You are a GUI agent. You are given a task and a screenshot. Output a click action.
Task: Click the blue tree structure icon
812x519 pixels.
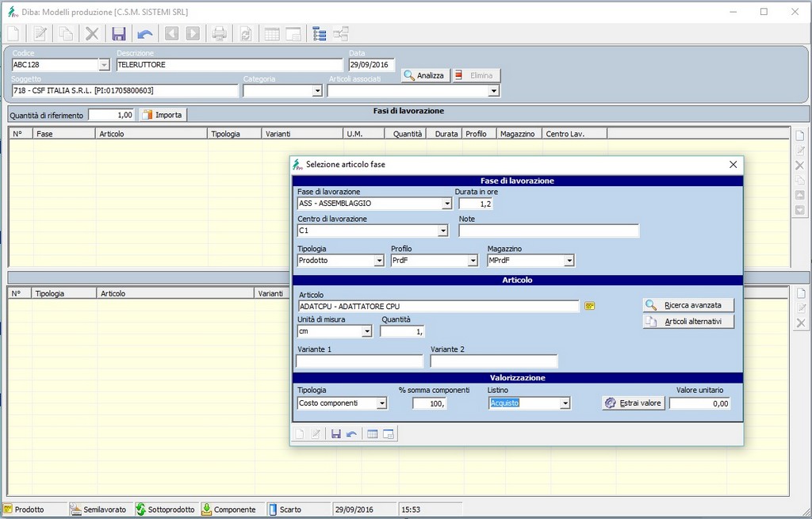(x=320, y=34)
